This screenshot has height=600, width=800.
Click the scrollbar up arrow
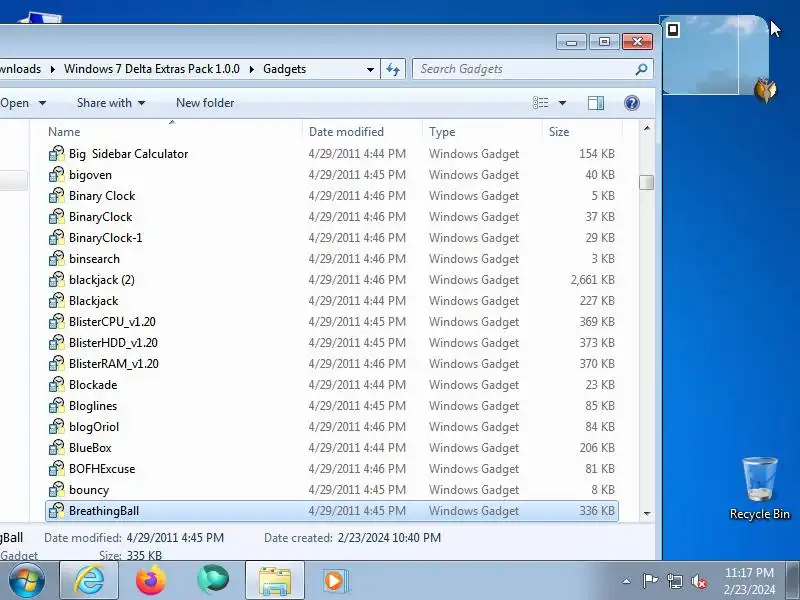(x=646, y=129)
